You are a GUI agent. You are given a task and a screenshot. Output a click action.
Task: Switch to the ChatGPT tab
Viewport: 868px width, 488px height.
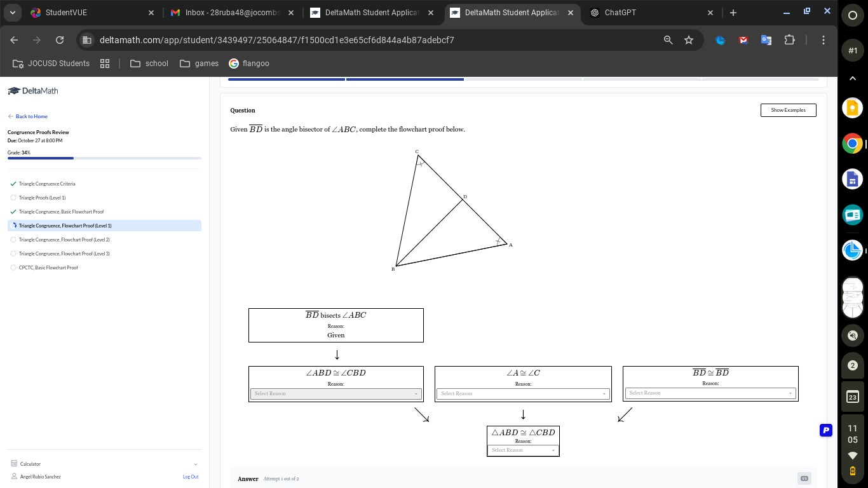(652, 12)
